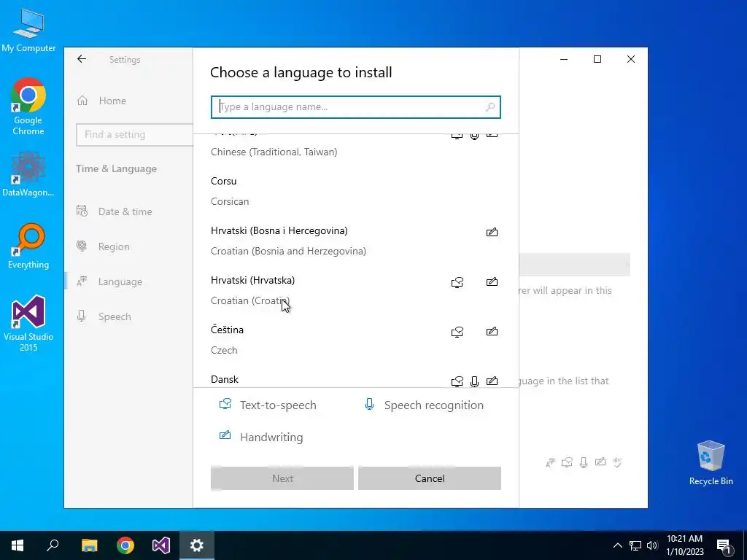747x560 pixels.
Task: Click the Speech recognition legend microphone icon
Action: click(x=369, y=404)
